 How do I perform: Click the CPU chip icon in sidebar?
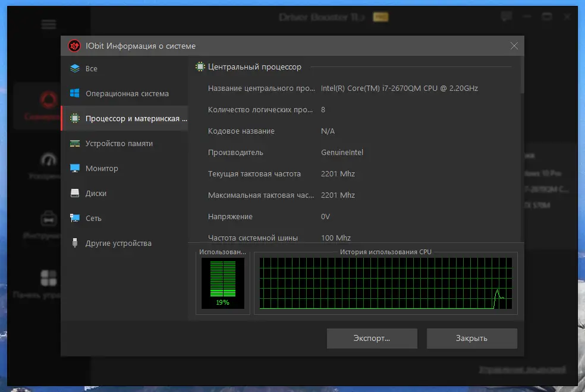click(75, 119)
